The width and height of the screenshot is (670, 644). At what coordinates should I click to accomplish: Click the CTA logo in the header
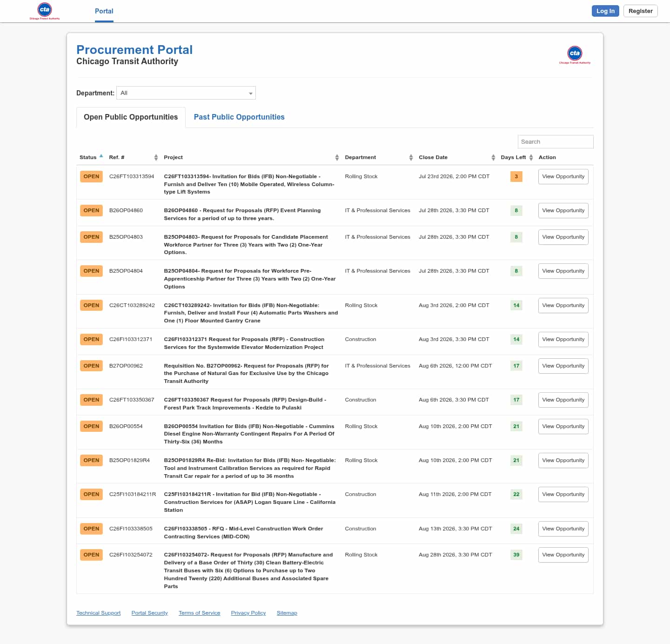tap(45, 11)
